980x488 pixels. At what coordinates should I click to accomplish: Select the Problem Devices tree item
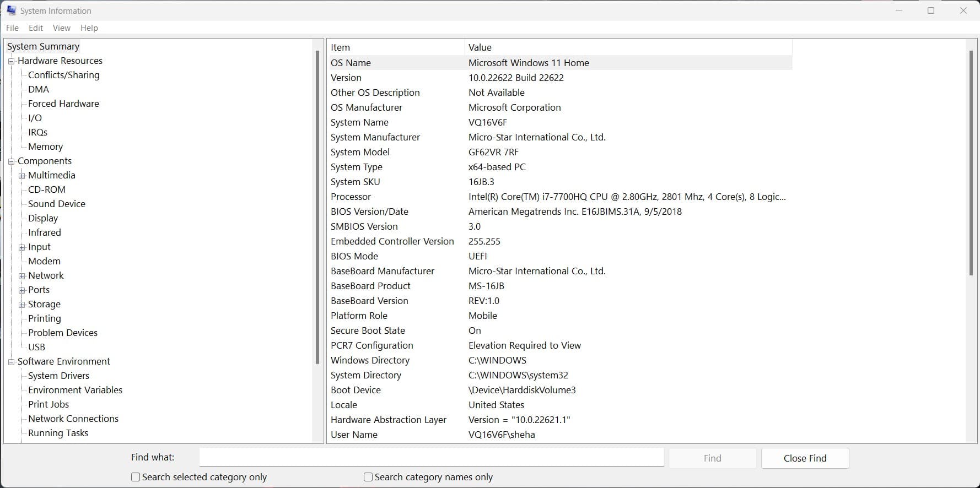pyautogui.click(x=63, y=333)
